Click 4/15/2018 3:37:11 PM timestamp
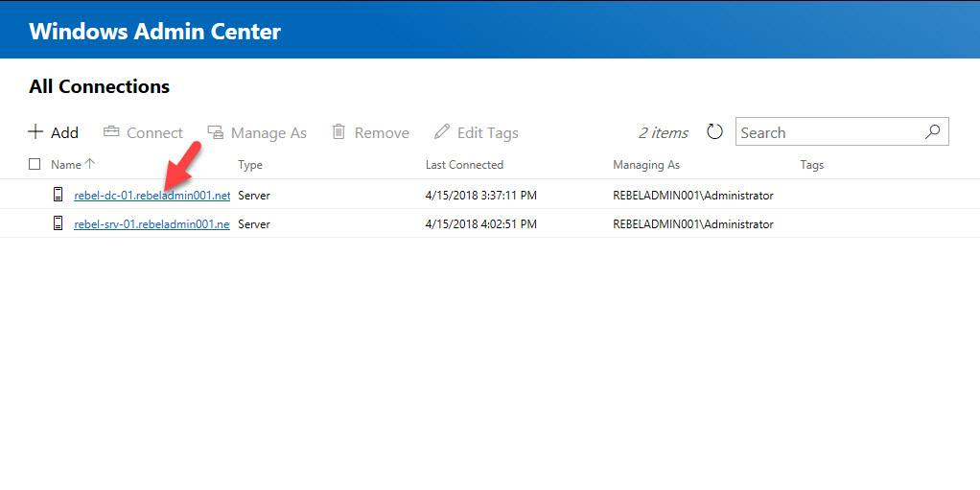This screenshot has width=980, height=490. pyautogui.click(x=481, y=196)
